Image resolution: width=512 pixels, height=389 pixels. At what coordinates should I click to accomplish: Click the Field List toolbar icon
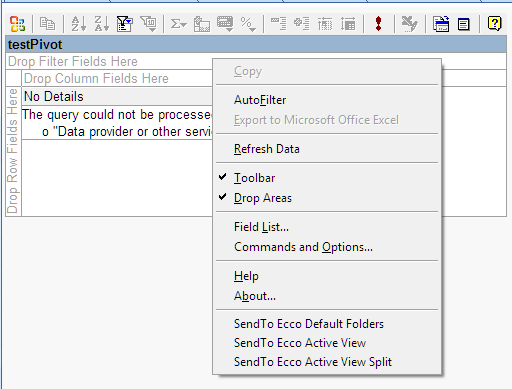[x=464, y=24]
